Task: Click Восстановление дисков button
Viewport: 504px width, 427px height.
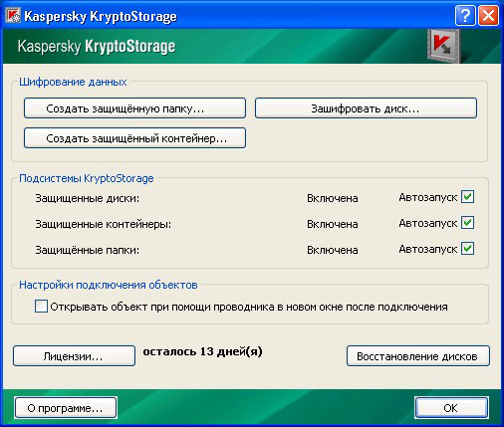Action: pos(418,356)
